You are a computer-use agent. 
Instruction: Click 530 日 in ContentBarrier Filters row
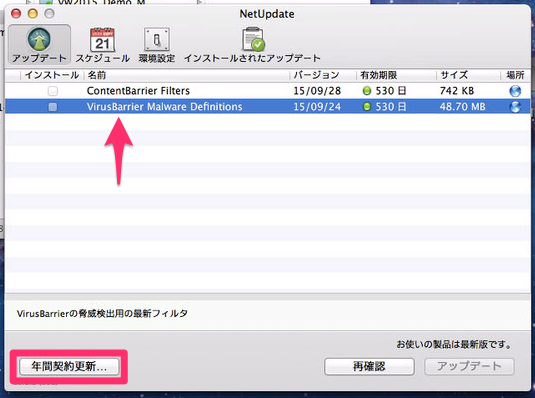pos(391,91)
